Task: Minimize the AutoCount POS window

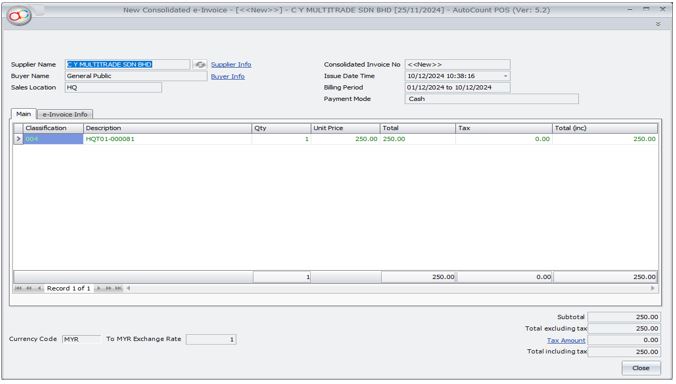Action: [630, 9]
